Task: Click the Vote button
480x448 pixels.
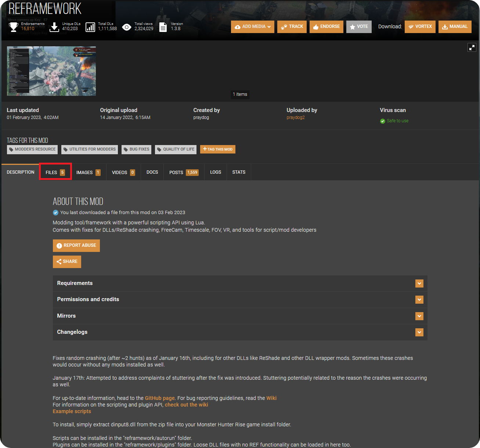Action: pos(359,27)
